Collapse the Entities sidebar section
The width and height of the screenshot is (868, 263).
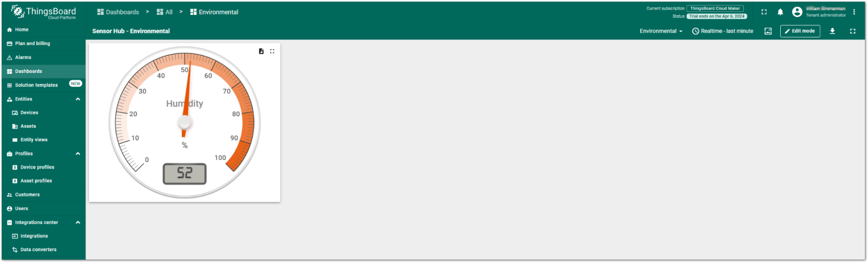click(78, 99)
